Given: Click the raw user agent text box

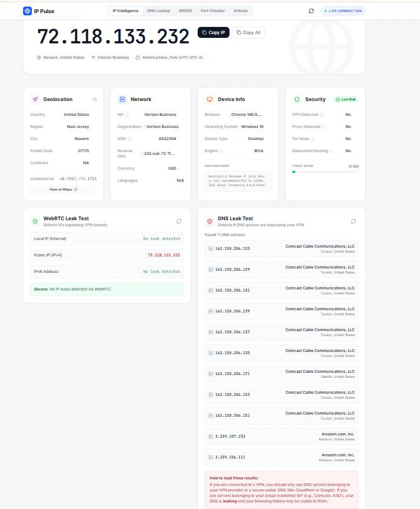Looking at the screenshot, I should point(238,181).
